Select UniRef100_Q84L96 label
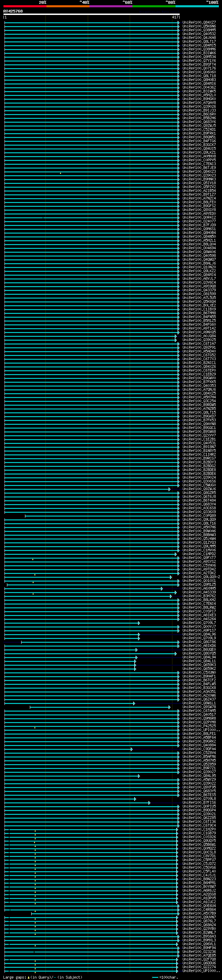Screen dimensions: 222x980 click(x=199, y=634)
